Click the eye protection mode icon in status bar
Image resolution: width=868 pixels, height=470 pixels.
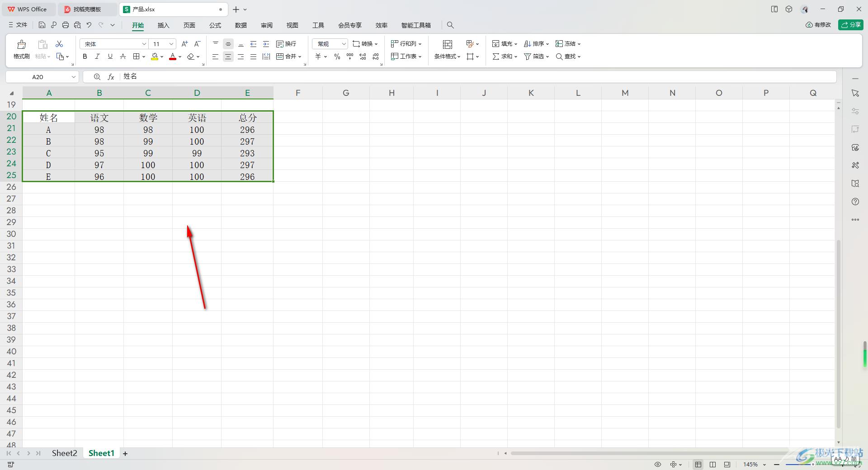tap(658, 465)
